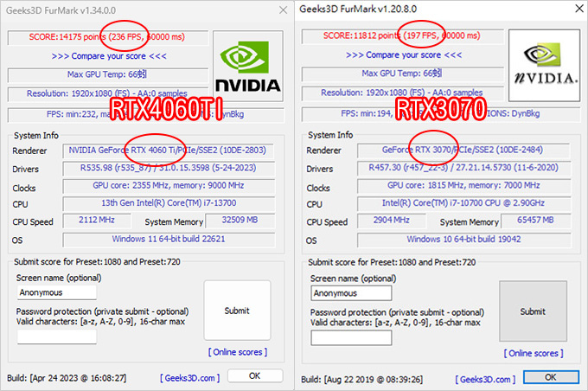Open 'Compare your score' in the RTX 3070 window
Viewport: 588px width, 391px height.
(404, 55)
